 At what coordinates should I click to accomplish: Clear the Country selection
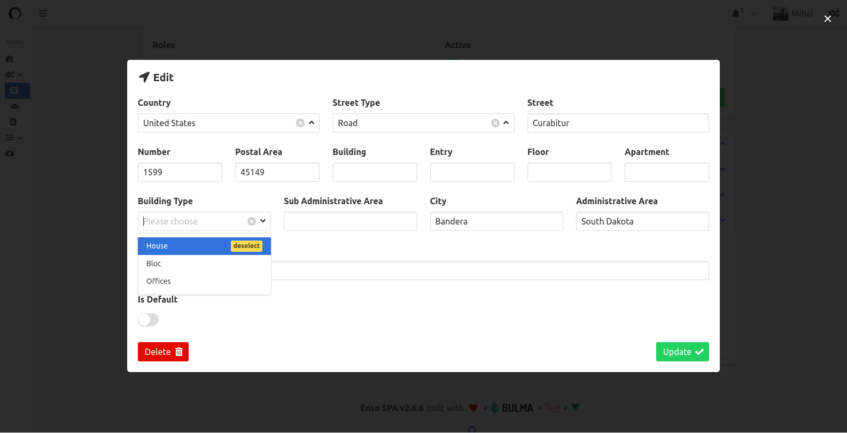(x=300, y=123)
